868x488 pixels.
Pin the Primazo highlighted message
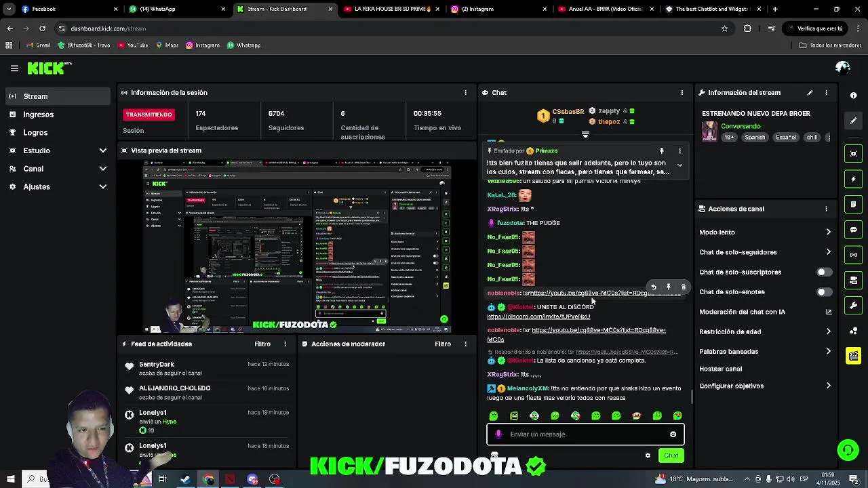[662, 151]
